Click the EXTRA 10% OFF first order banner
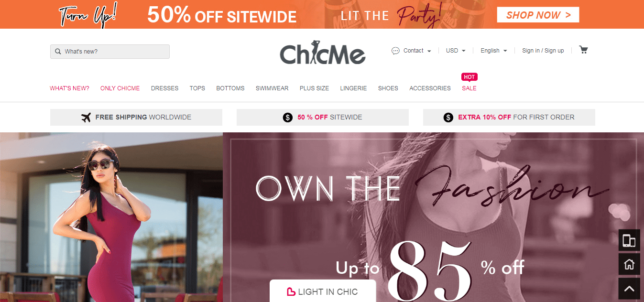644x302 pixels. pyautogui.click(x=509, y=117)
